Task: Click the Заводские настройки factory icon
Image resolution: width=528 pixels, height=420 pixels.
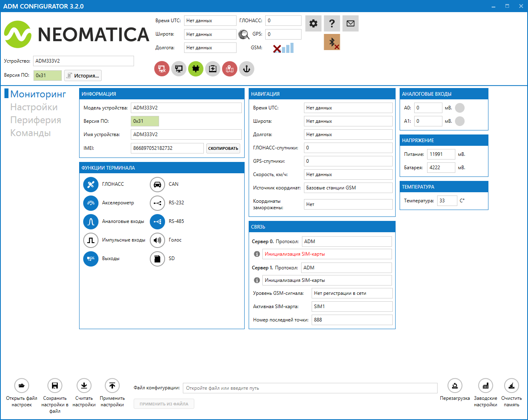Action: [x=486, y=386]
